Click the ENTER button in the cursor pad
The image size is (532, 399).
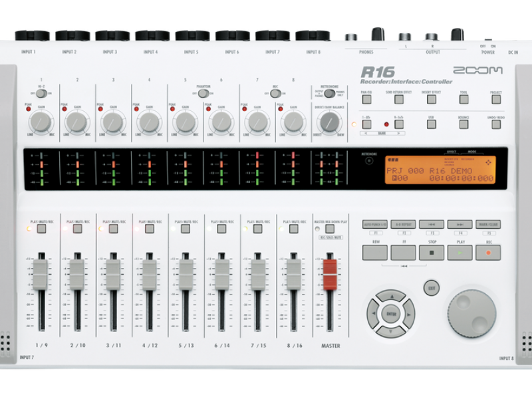391,314
